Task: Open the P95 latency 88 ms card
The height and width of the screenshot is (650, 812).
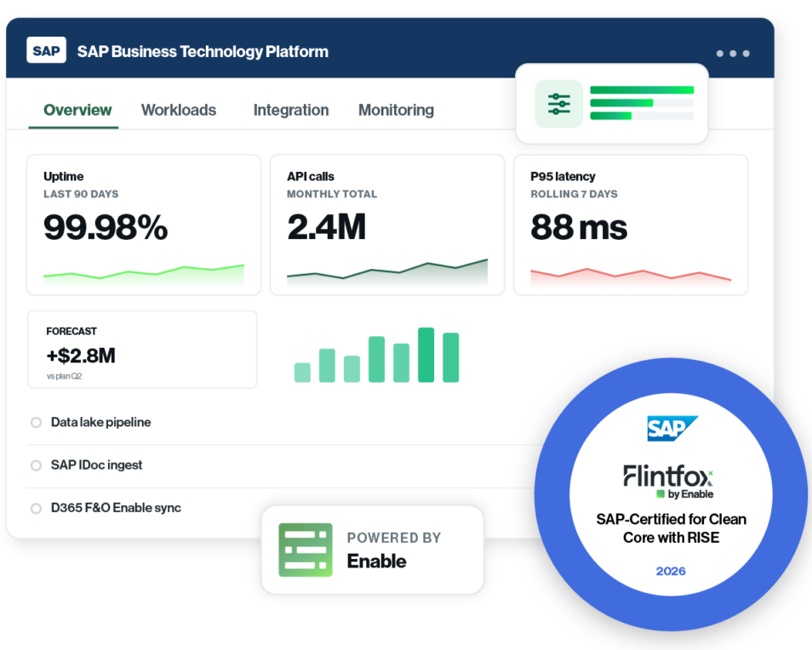Action: (x=631, y=225)
